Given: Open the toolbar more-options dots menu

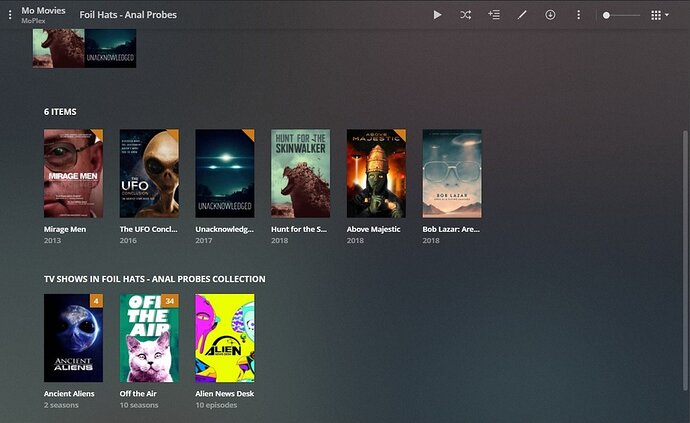Looking at the screenshot, I should pyautogui.click(x=578, y=15).
